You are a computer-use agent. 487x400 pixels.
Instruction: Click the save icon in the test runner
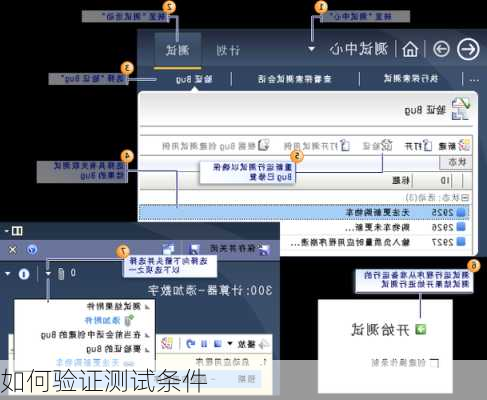click(x=194, y=249)
